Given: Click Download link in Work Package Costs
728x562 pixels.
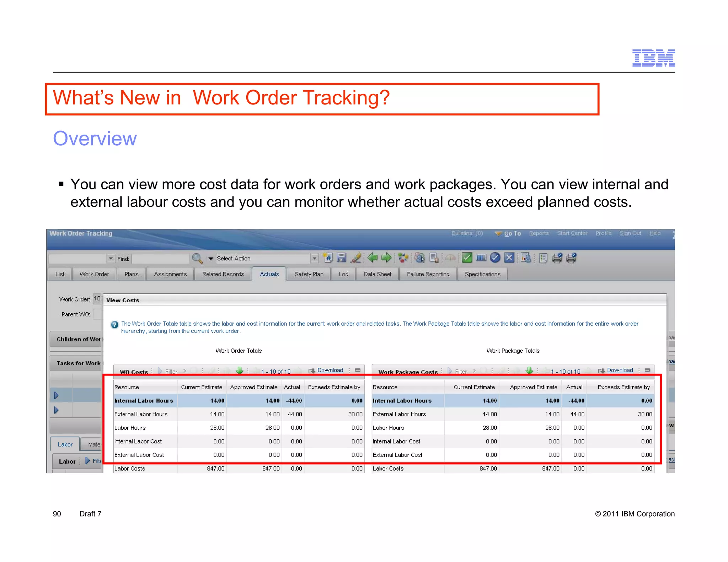Looking at the screenshot, I should point(620,370).
